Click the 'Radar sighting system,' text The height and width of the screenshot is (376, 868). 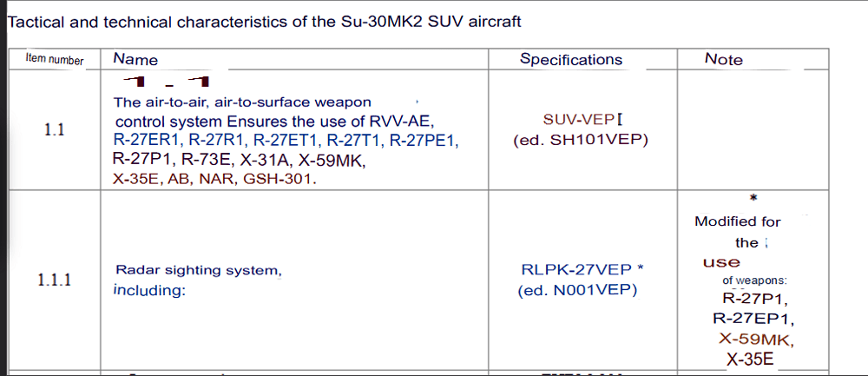198,271
